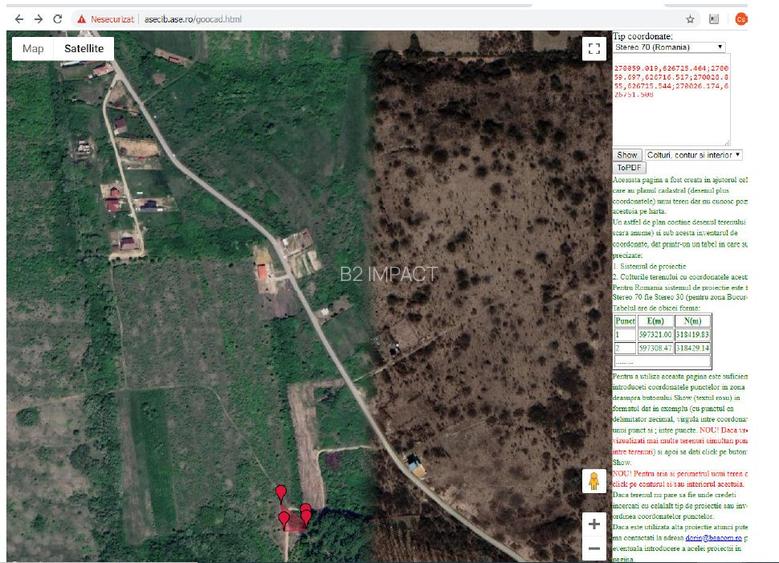Image resolution: width=779 pixels, height=563 pixels.
Task: Reload the current page
Action: click(58, 19)
